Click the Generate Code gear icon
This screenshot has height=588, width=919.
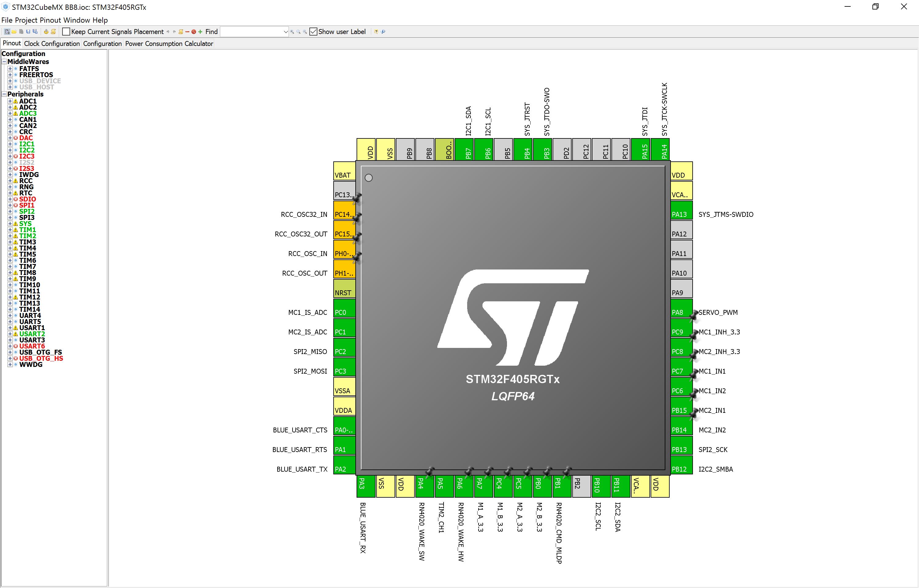(x=46, y=32)
